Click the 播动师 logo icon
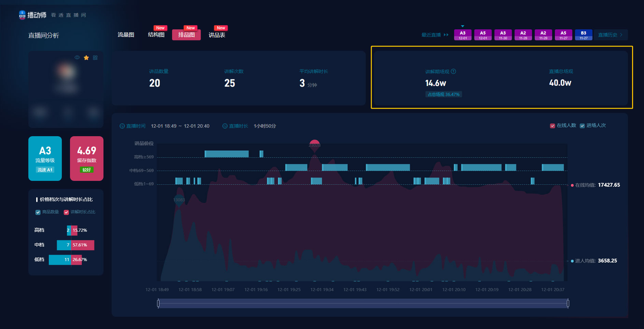 click(x=22, y=15)
